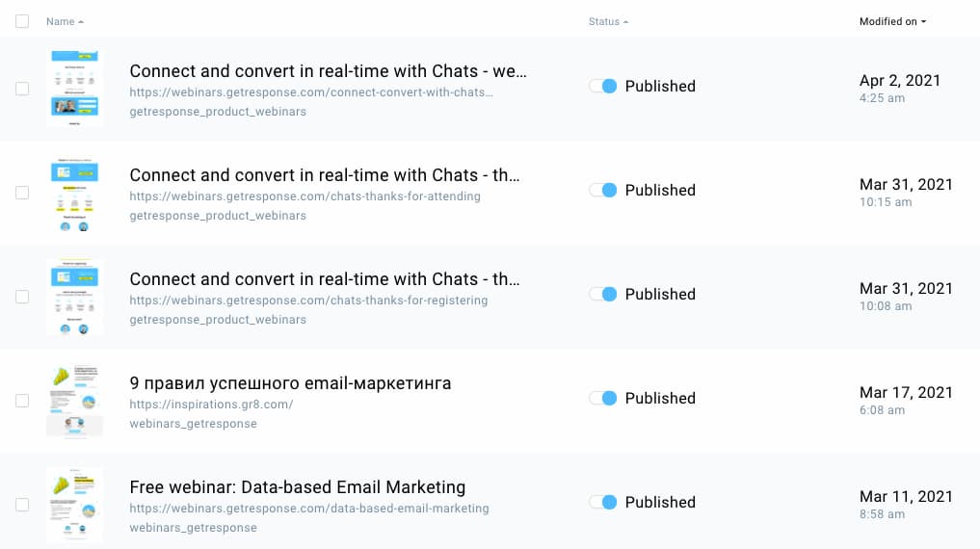The image size is (980, 549).
Task: Turn off Published toggle for 9 правил page
Action: point(603,398)
